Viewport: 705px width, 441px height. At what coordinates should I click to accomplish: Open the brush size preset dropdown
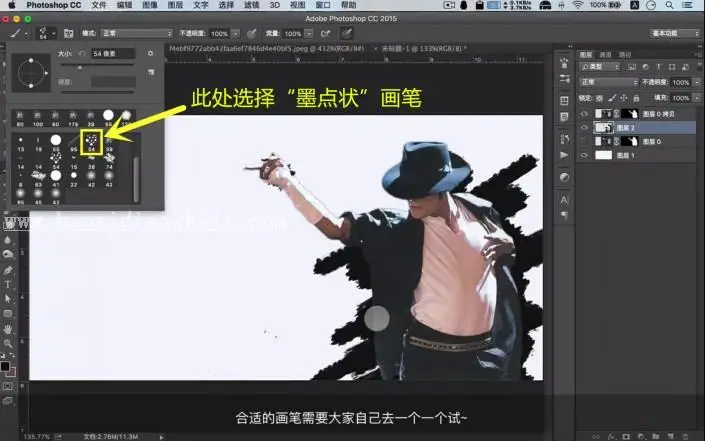coord(46,33)
